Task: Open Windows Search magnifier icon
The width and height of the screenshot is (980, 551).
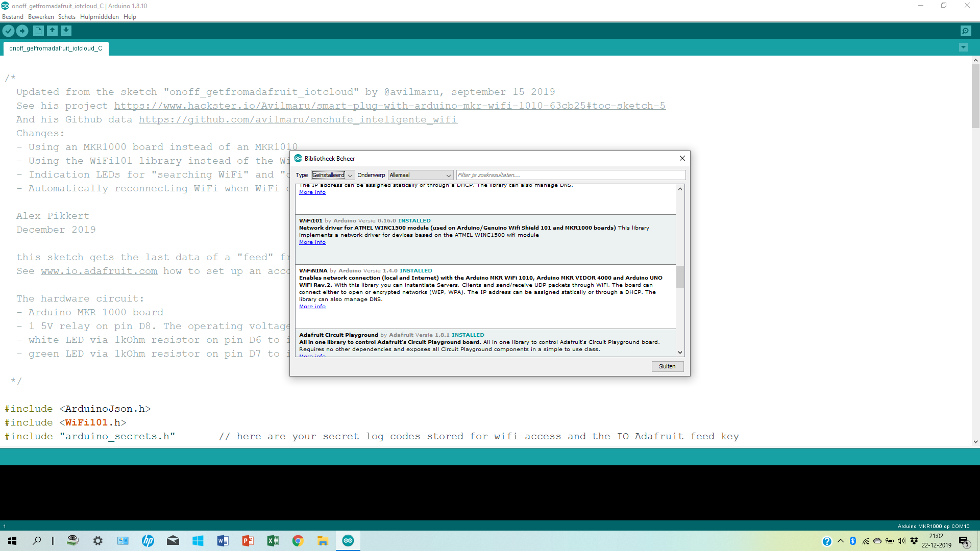Action: click(37, 541)
